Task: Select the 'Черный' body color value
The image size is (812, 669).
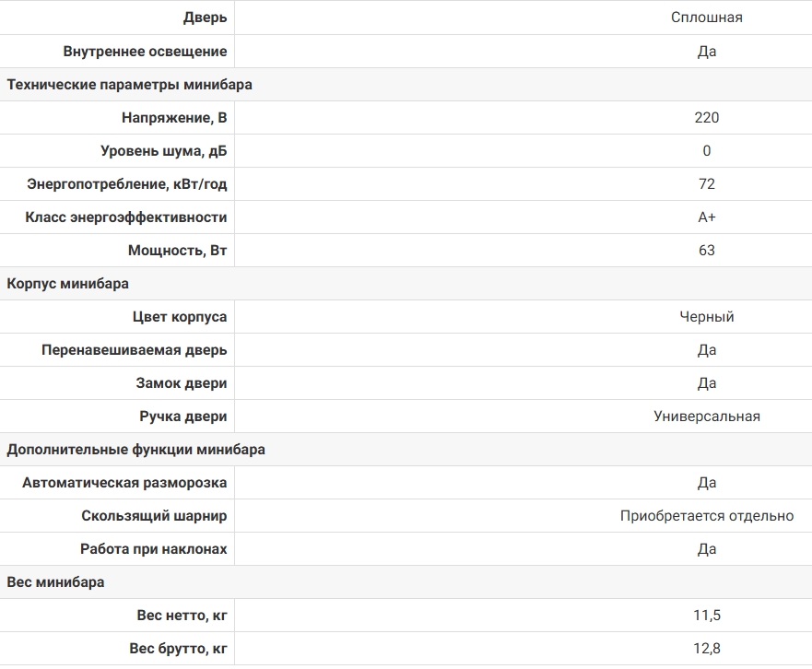Action: (706, 317)
